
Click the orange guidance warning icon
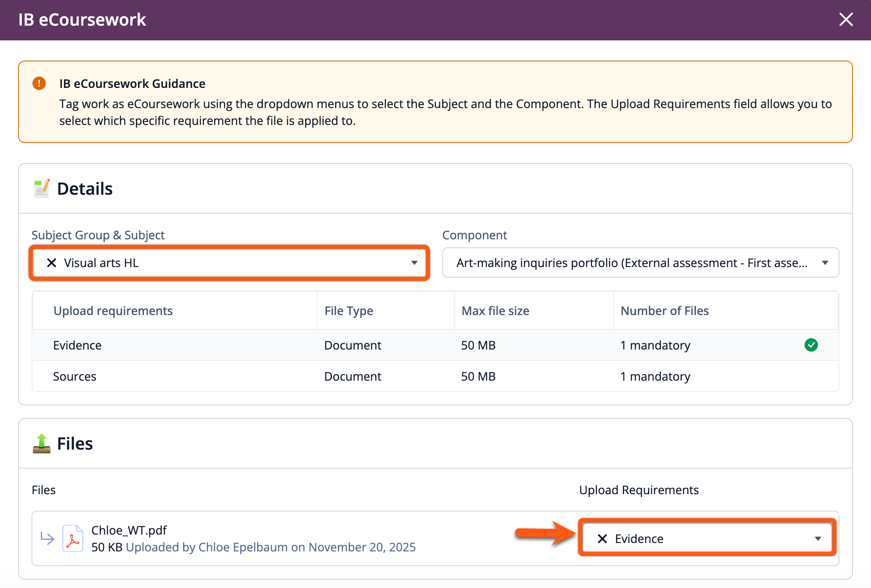pos(39,83)
